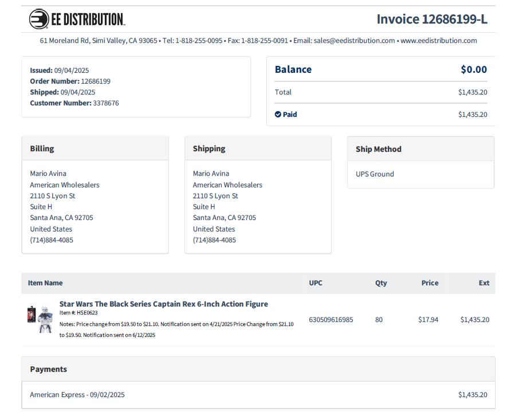
Task: Click the Shipping section header
Action: 258,148
